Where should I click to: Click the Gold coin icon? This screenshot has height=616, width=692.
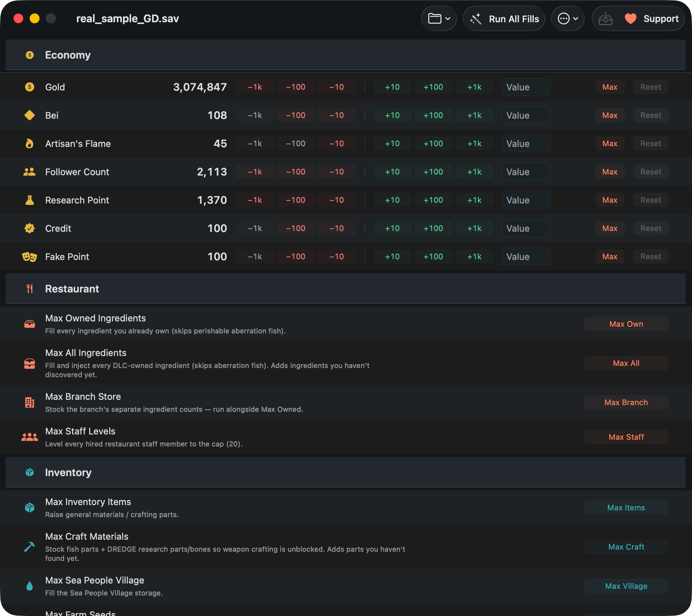(x=30, y=87)
